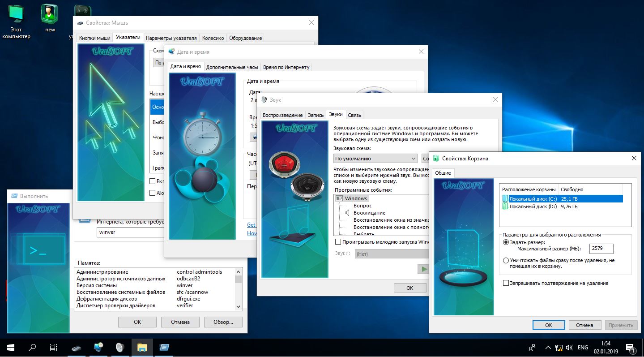Click the sound test play button
The width and height of the screenshot is (644, 357).
point(423,269)
